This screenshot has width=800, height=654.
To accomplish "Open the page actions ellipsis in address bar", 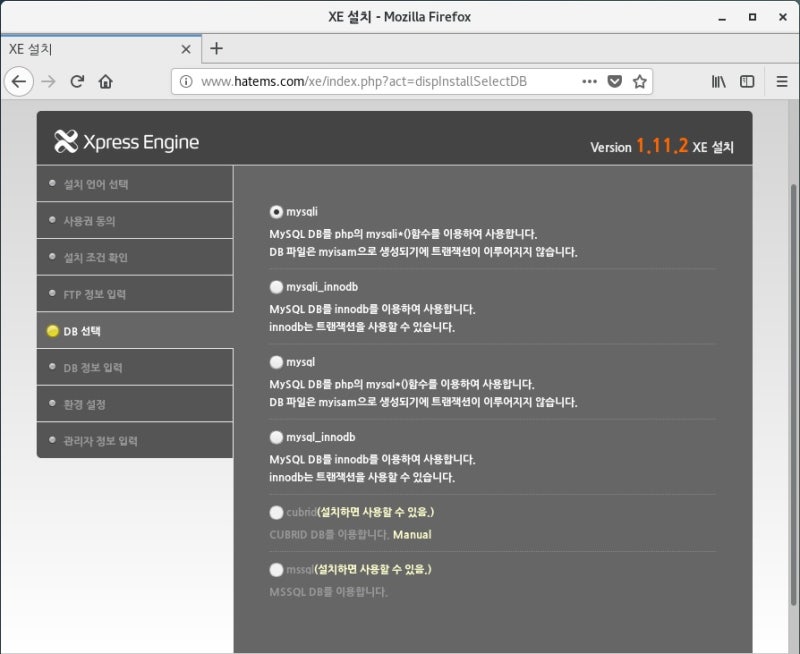I will point(590,81).
